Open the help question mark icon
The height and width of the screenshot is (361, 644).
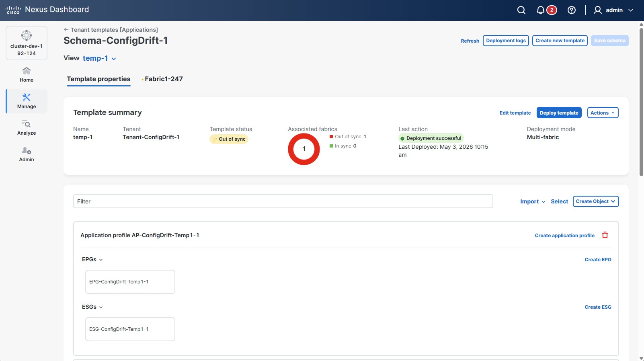[571, 10]
